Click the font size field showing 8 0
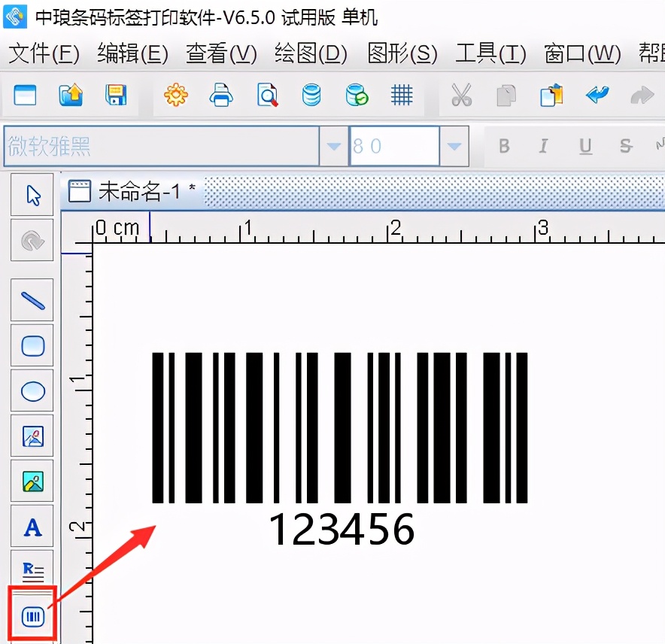 394,146
